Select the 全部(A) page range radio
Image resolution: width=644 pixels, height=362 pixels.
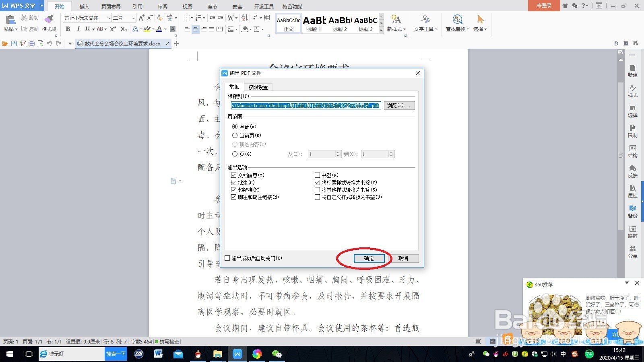click(x=235, y=126)
